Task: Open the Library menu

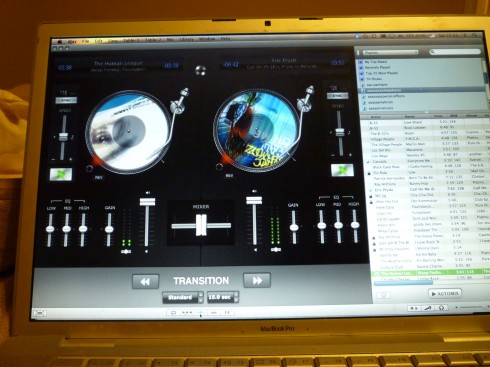Action: (x=187, y=39)
